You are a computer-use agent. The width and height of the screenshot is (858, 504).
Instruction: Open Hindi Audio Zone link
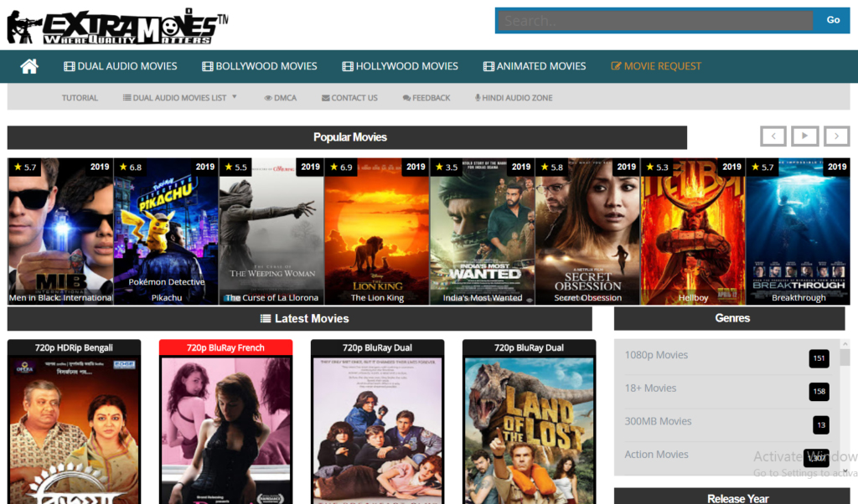[x=514, y=98]
